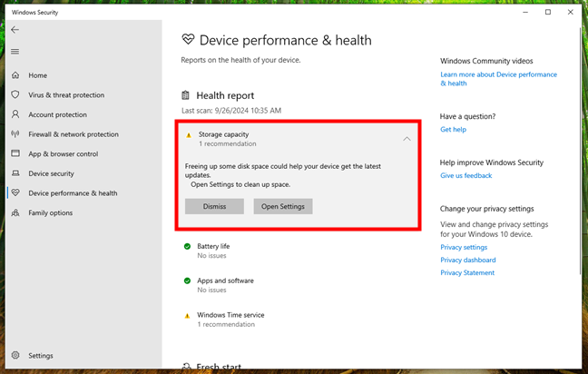Open Settings at sidebar bottom
The width and height of the screenshot is (588, 374).
coord(41,356)
